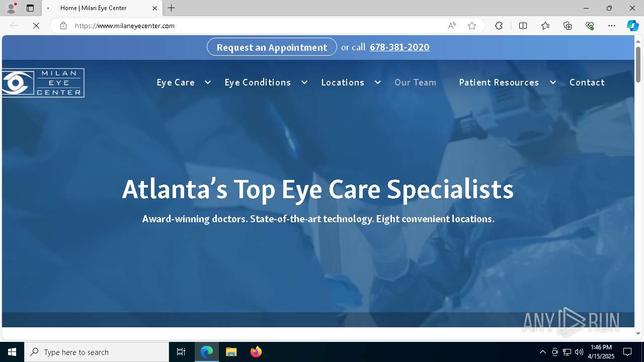Open the Patient Resources menu
Viewport: 644px width, 362px height.
499,82
